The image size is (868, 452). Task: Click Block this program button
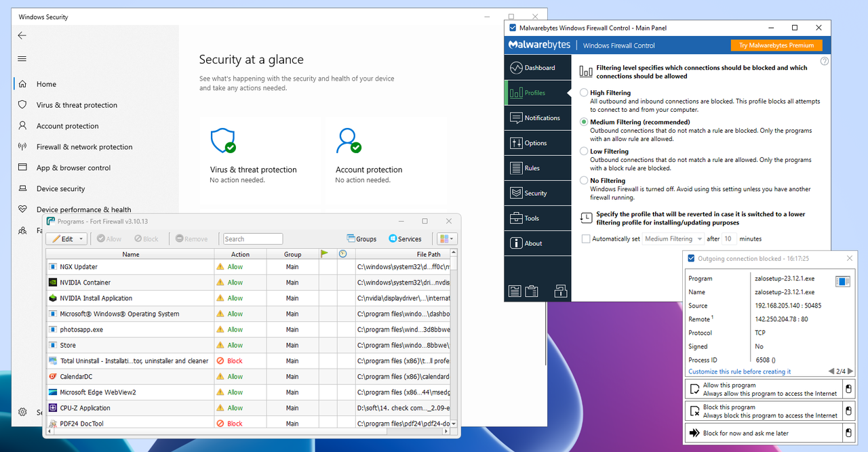(x=763, y=411)
